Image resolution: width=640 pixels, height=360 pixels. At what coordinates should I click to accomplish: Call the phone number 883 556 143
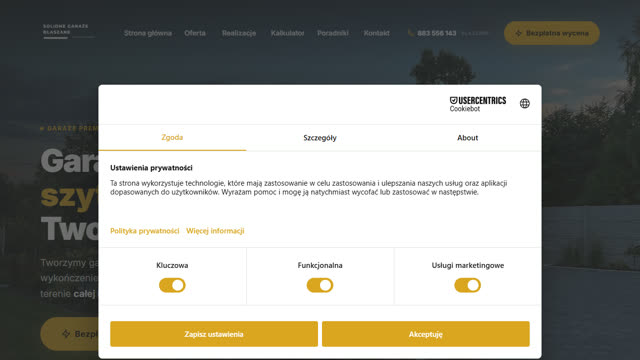pos(437,33)
